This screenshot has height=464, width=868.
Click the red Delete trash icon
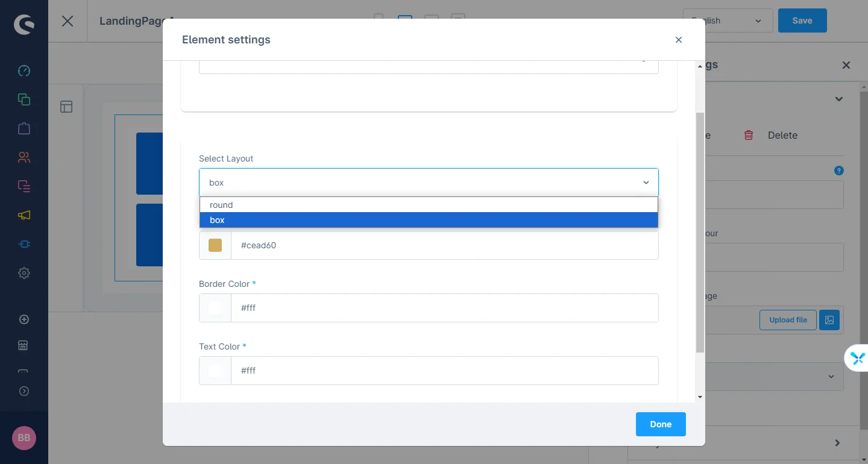749,135
